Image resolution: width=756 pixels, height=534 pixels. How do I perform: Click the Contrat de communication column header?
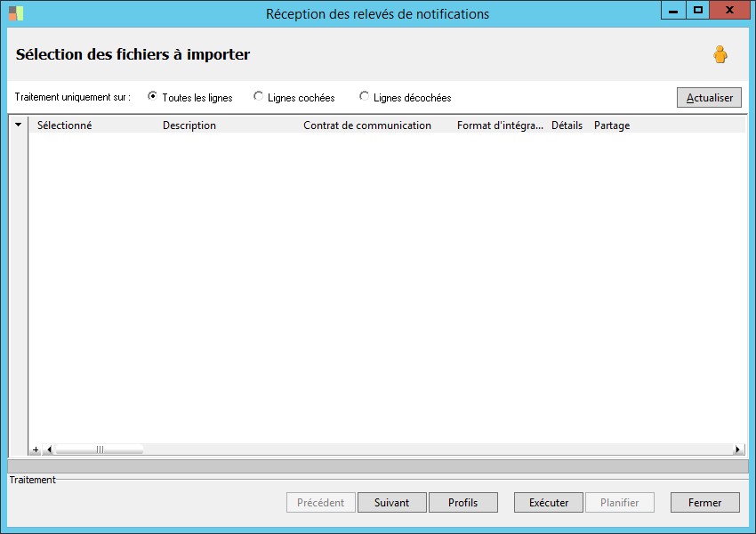367,125
